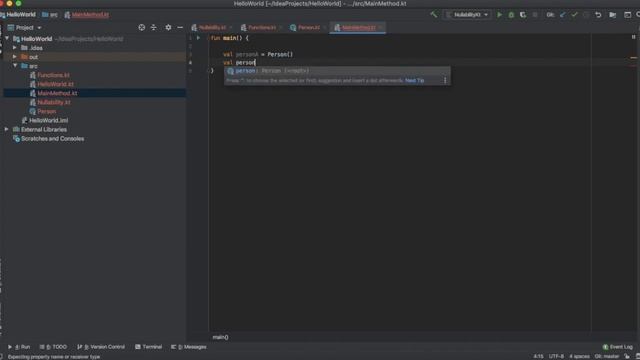Hide the Project panel with the minus icon
The width and height of the screenshot is (640, 360).
pos(180,27)
